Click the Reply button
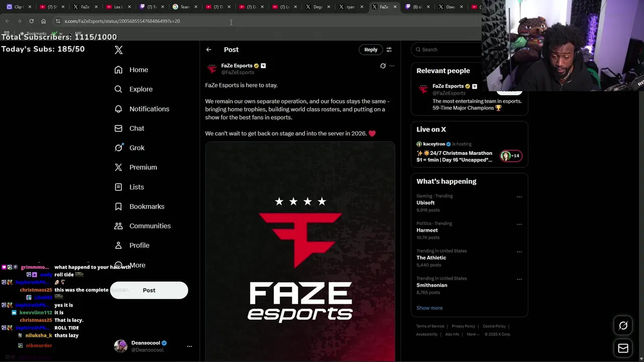Screen dimensions: 644x362 371,50
